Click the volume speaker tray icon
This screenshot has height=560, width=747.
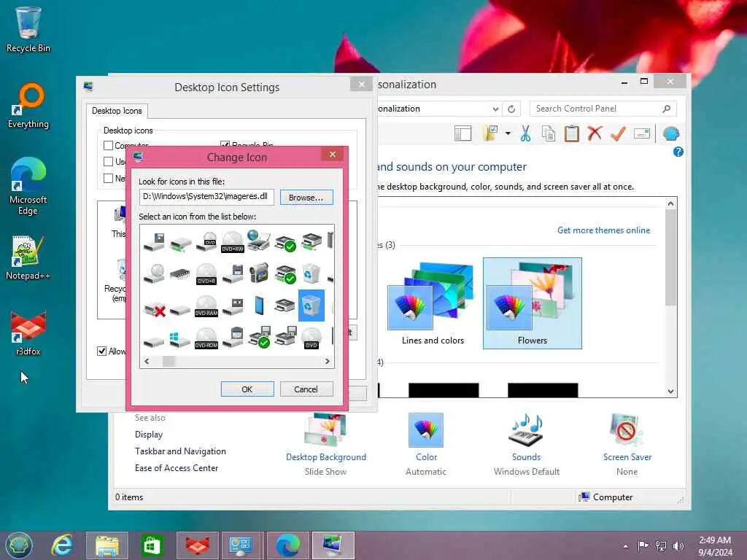coord(678,545)
